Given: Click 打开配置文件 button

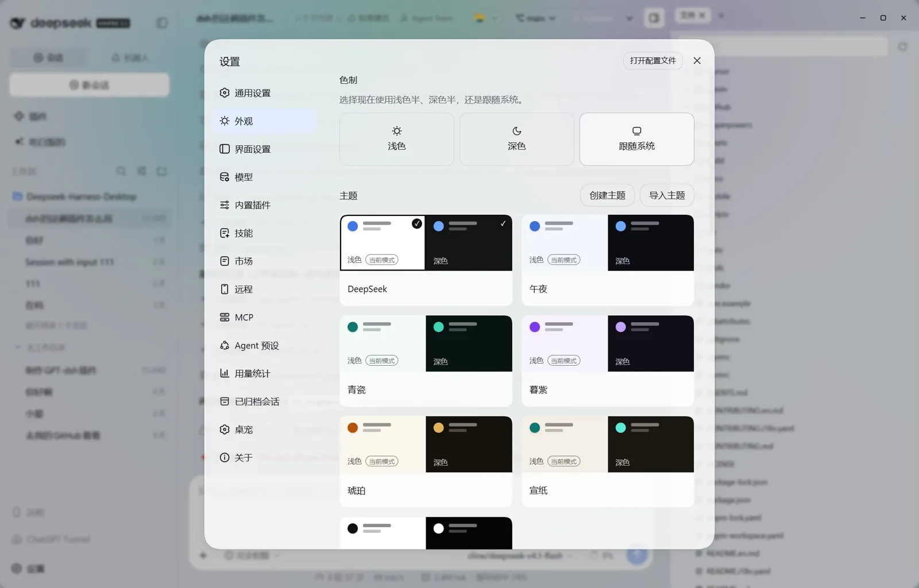Looking at the screenshot, I should (x=653, y=61).
